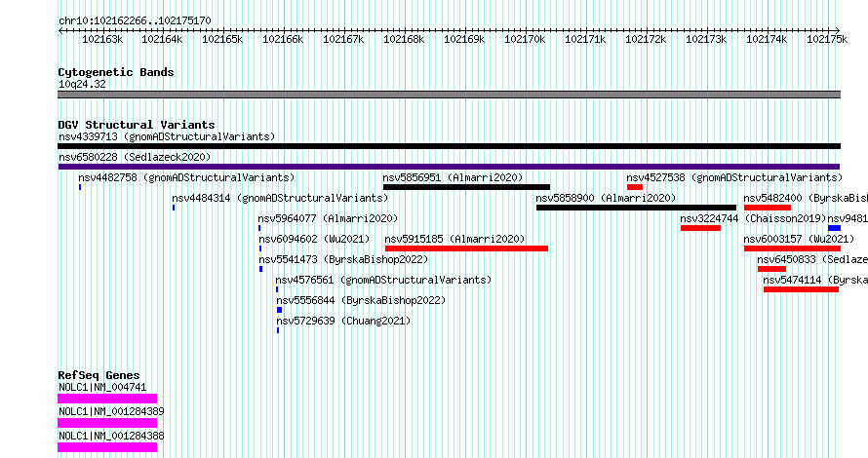Select the magenta bar under NOLC1|NM_001284389
This screenshot has height=458, width=868.
107,423
